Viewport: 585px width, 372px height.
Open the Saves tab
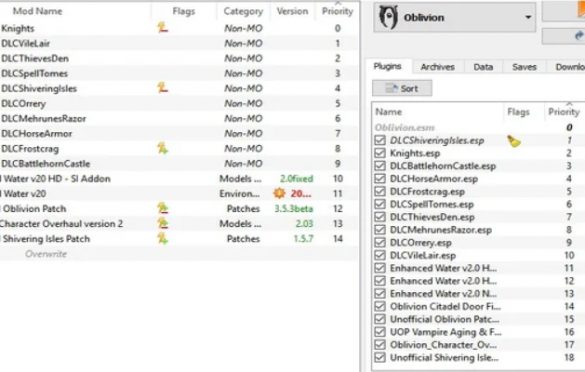point(524,67)
